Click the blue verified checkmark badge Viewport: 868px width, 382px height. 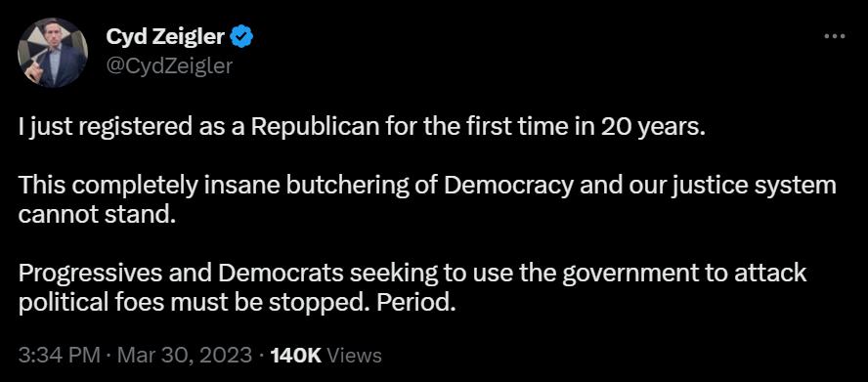[x=241, y=37]
